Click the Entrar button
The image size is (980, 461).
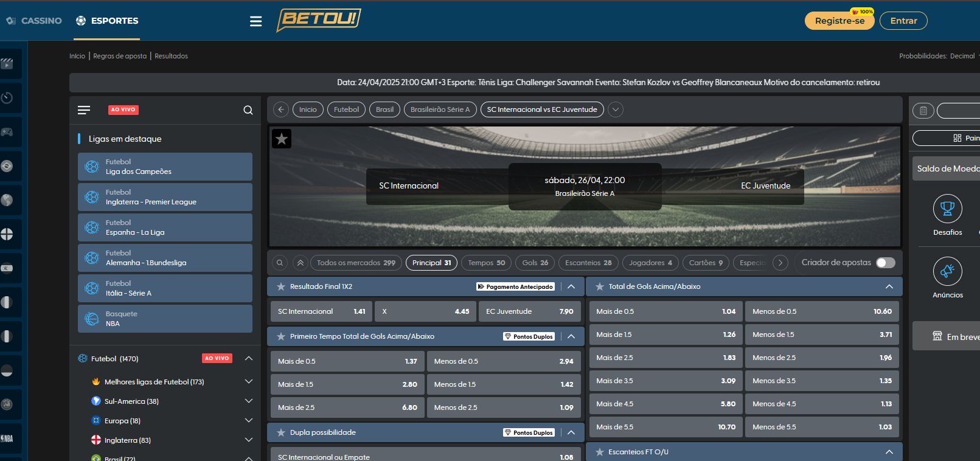pos(903,21)
